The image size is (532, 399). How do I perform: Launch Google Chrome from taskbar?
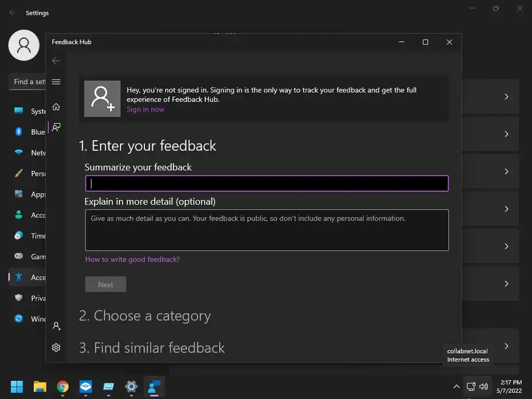[x=63, y=387]
